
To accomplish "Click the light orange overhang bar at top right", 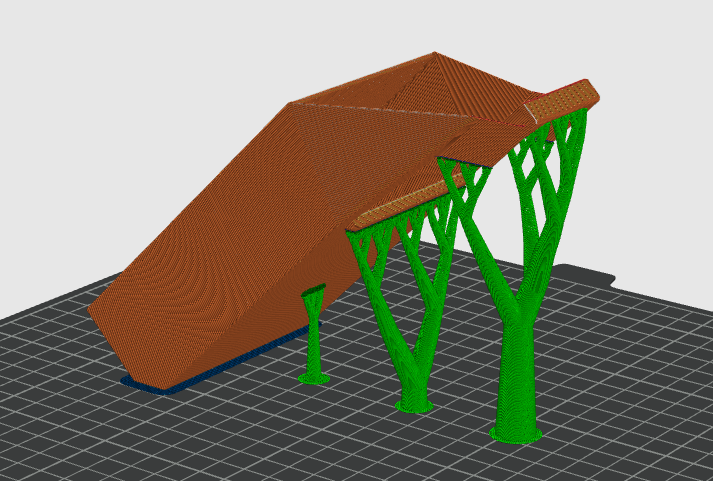I will [565, 98].
